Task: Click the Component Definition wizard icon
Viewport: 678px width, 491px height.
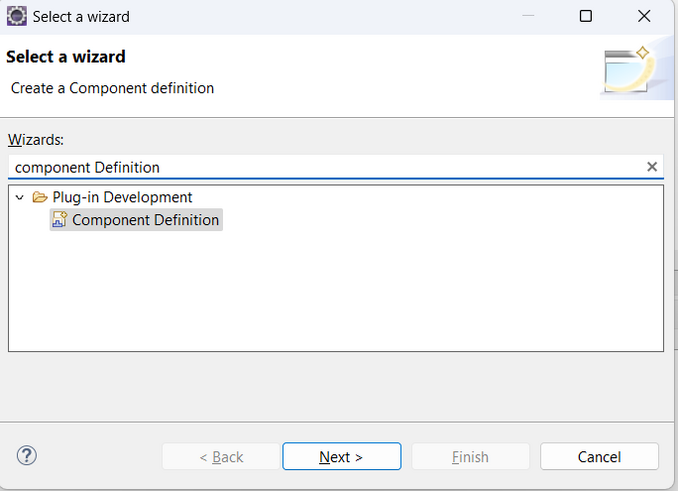Action: pyautogui.click(x=59, y=220)
